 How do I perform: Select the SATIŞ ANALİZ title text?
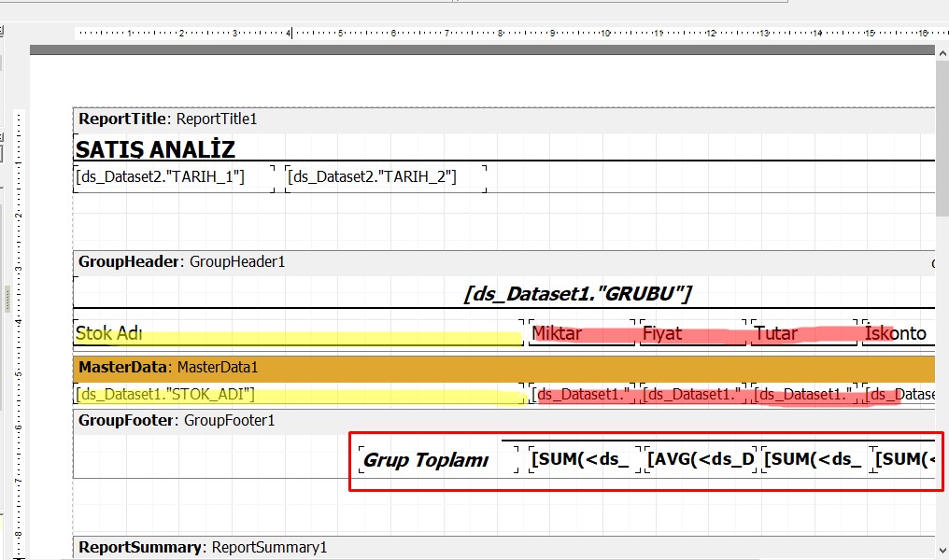[155, 149]
